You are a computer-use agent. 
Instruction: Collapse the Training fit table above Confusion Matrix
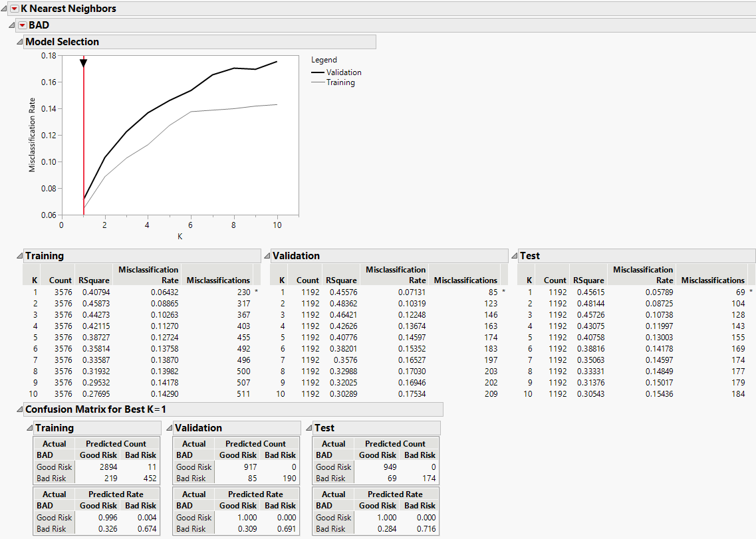coord(19,256)
